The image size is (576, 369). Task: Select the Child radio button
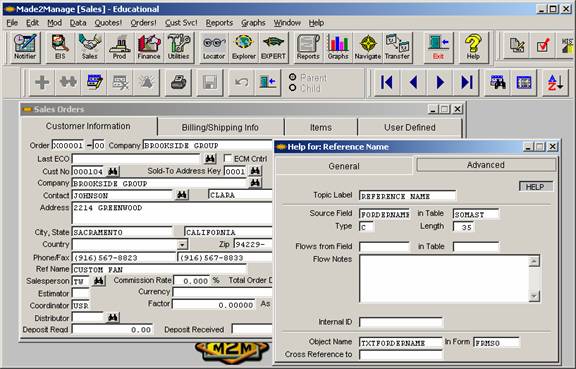coord(293,88)
